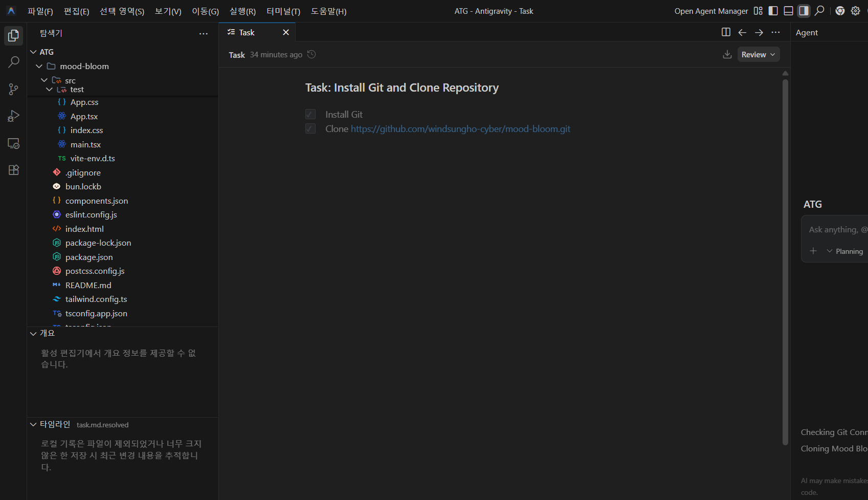Click the download icon next to Review
Screen dimensions: 868x500
[727, 54]
